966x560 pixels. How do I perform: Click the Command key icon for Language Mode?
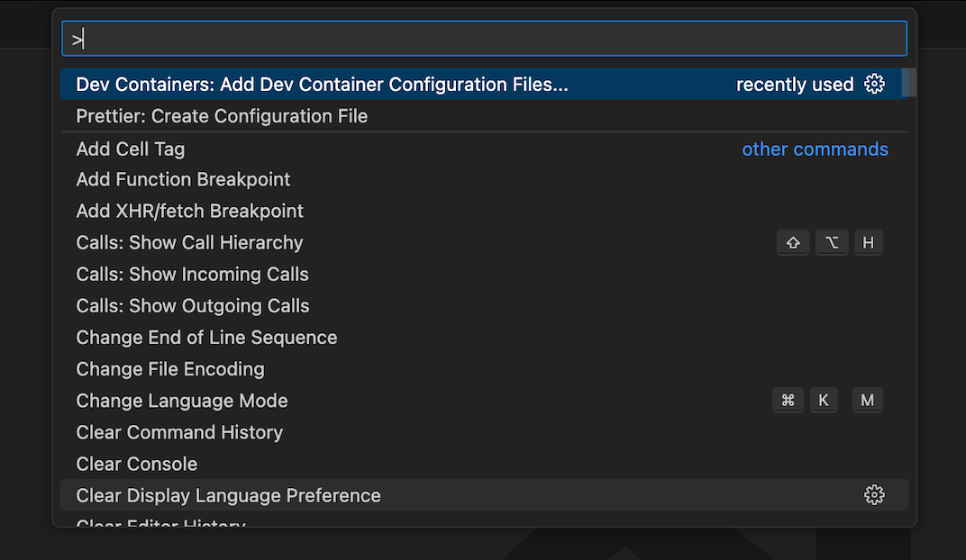(788, 400)
